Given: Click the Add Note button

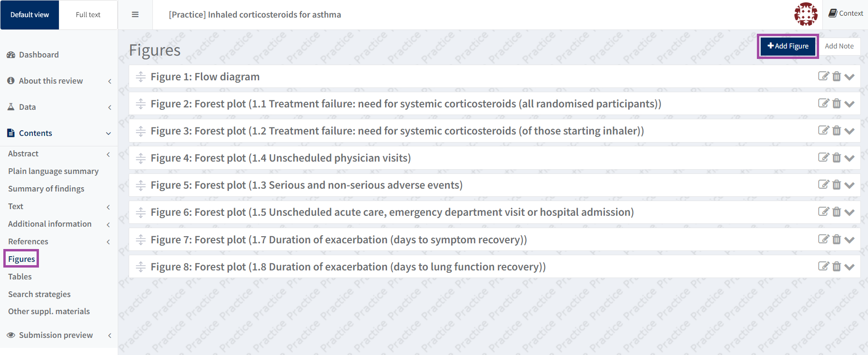Looking at the screenshot, I should [839, 46].
